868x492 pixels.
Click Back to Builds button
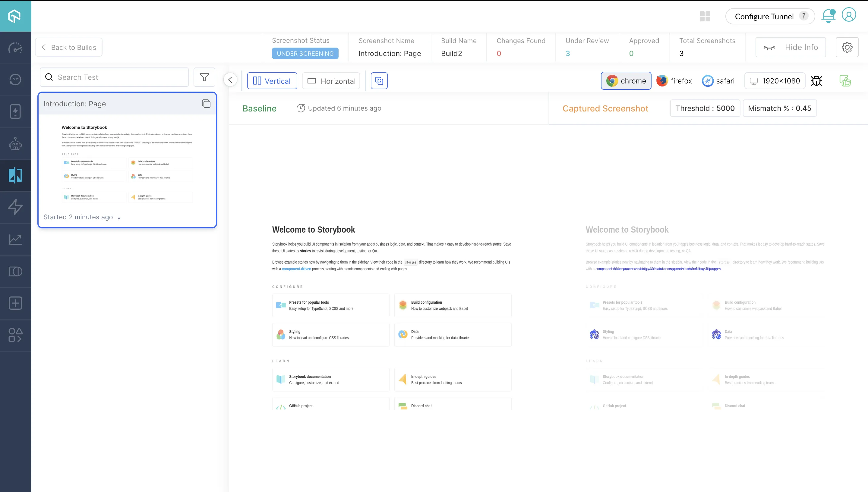click(68, 47)
